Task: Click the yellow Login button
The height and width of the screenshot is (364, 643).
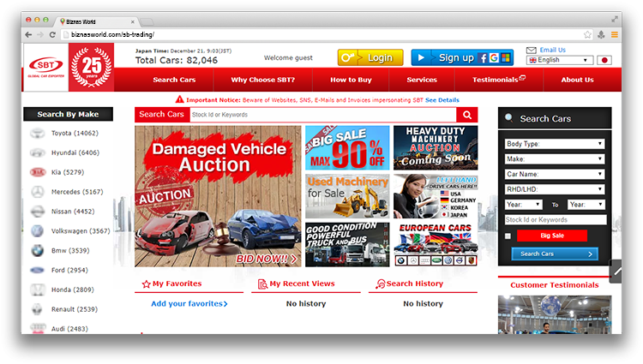Action: [370, 57]
